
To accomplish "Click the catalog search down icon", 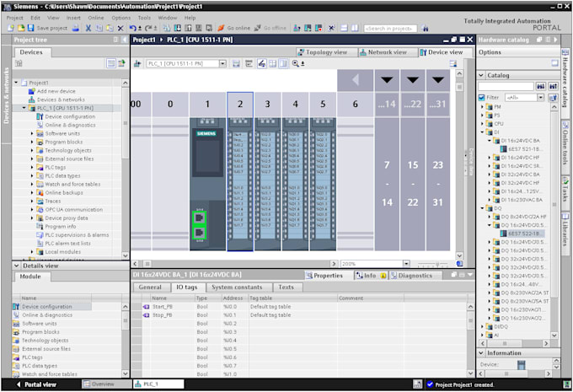I will click(x=541, y=86).
